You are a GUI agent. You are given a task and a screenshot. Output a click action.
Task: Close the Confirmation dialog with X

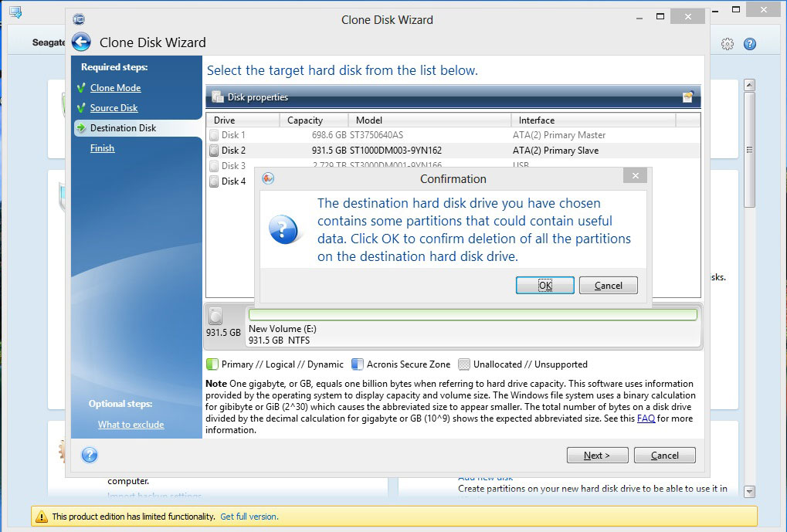(635, 177)
